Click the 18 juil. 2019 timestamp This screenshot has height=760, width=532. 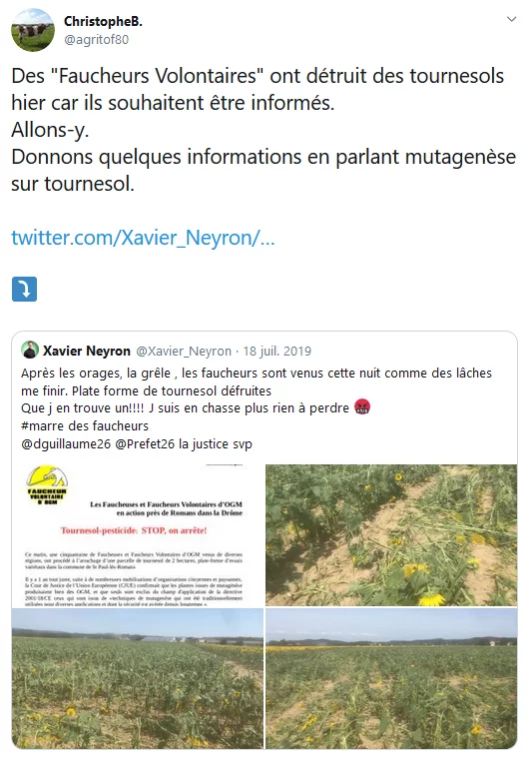point(277,351)
